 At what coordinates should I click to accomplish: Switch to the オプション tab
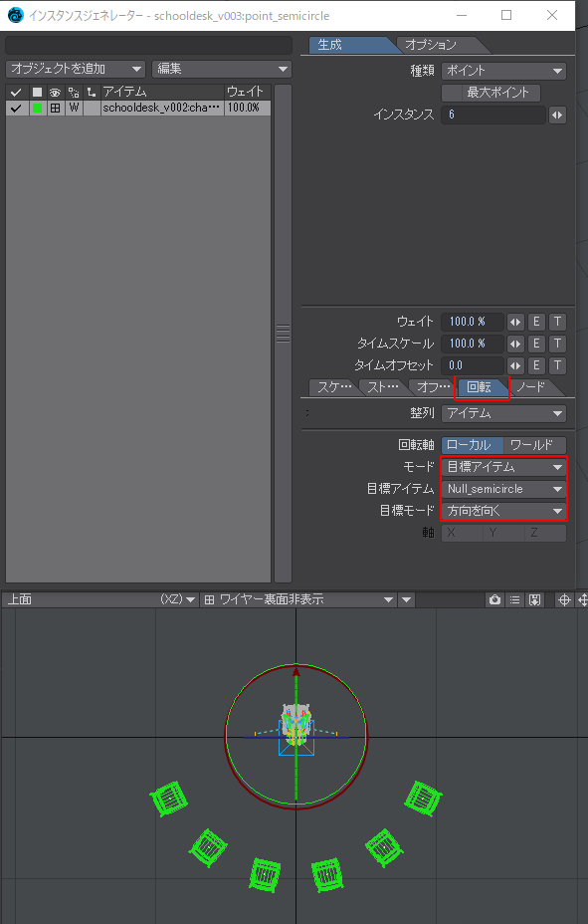(435, 45)
